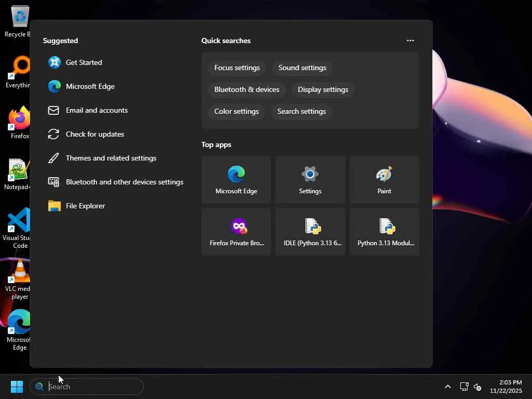Select the Visual Studio Code desktop shortcut
Viewport: 532px width, 399px height.
pos(17,229)
